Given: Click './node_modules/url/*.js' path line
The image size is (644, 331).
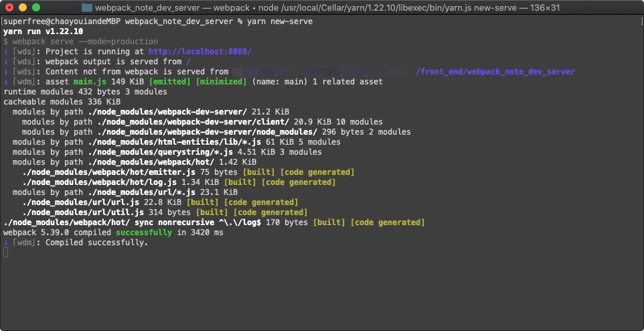Looking at the screenshot, I should [142, 192].
